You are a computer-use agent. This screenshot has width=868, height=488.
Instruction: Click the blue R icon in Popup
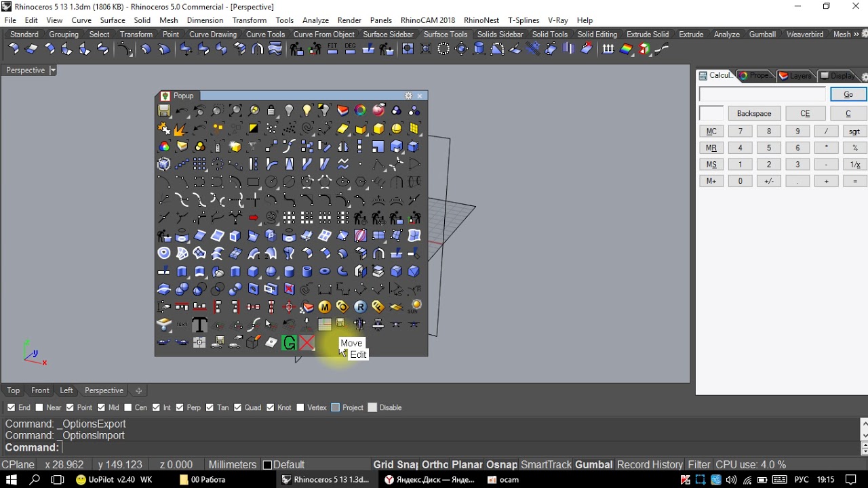coord(361,307)
